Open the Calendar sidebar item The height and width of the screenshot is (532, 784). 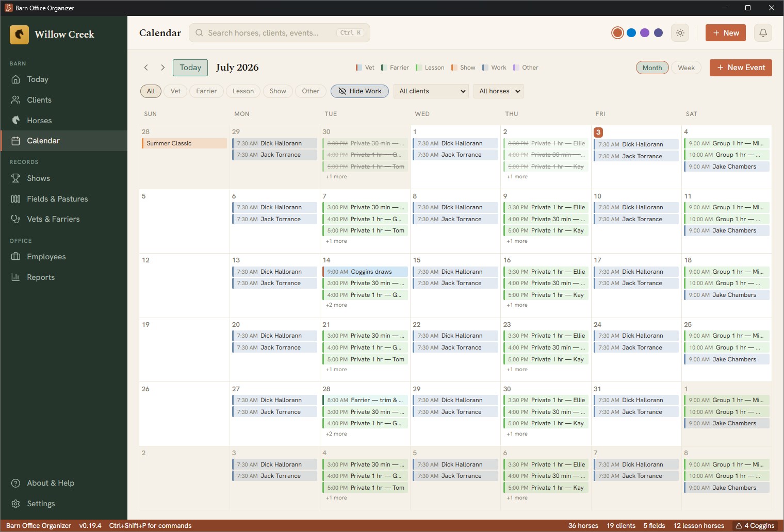(64, 141)
